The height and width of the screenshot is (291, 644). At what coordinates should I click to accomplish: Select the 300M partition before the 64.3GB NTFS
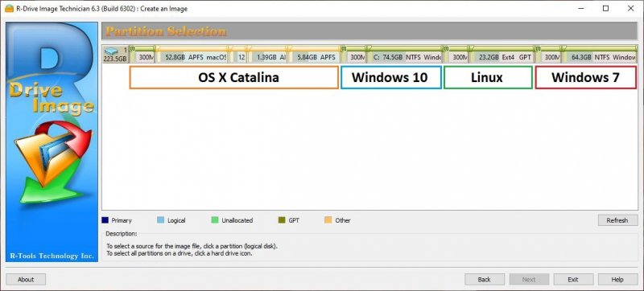[x=548, y=55]
